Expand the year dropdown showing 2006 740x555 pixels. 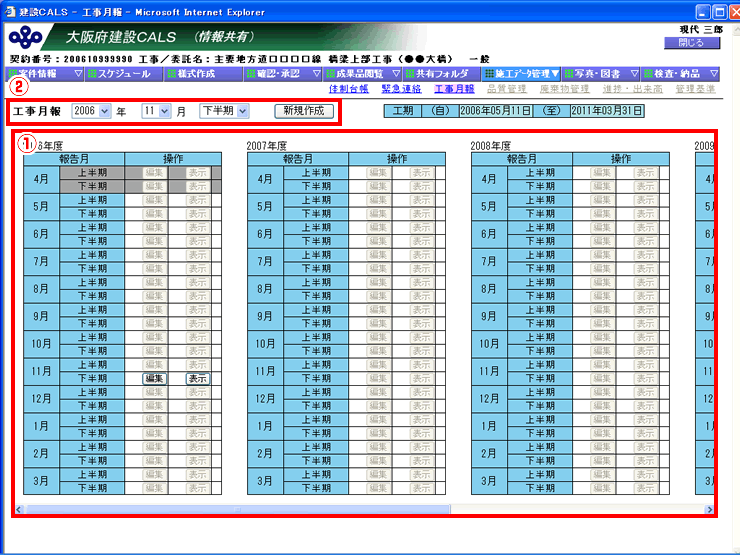(92, 110)
